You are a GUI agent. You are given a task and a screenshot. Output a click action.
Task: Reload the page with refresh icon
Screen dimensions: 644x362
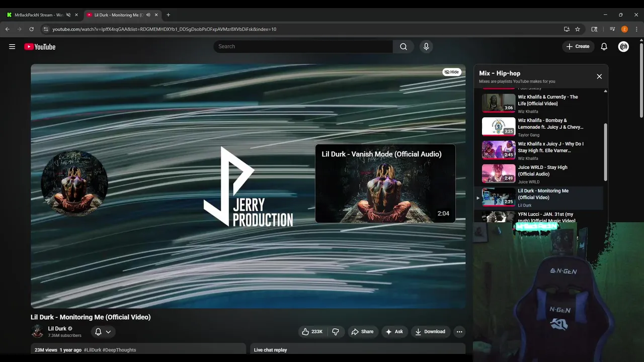(x=31, y=29)
